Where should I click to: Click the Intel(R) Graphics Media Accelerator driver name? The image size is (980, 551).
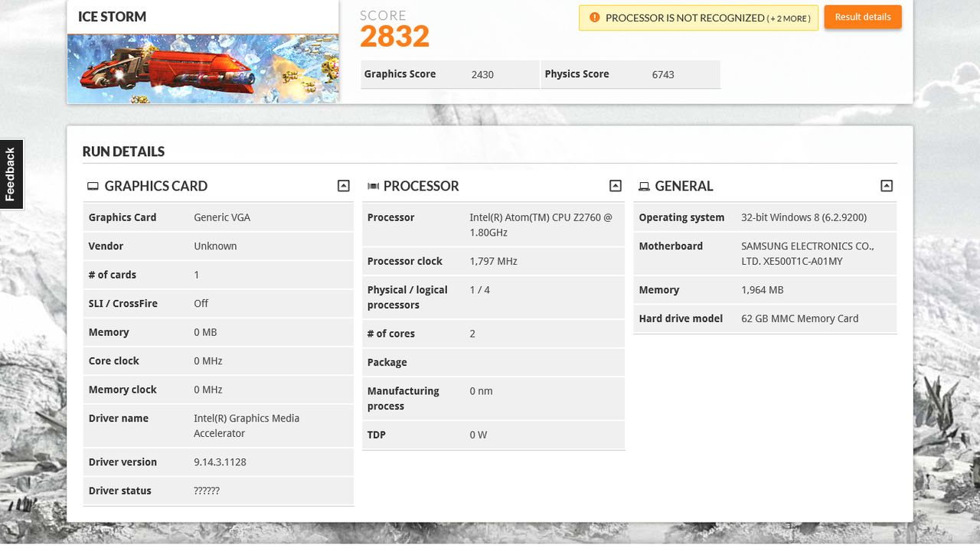pyautogui.click(x=247, y=425)
